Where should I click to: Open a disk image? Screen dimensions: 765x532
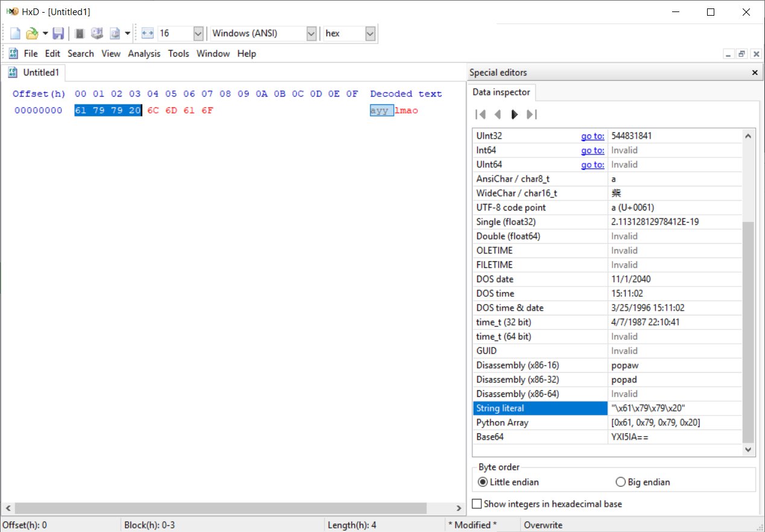pos(115,33)
